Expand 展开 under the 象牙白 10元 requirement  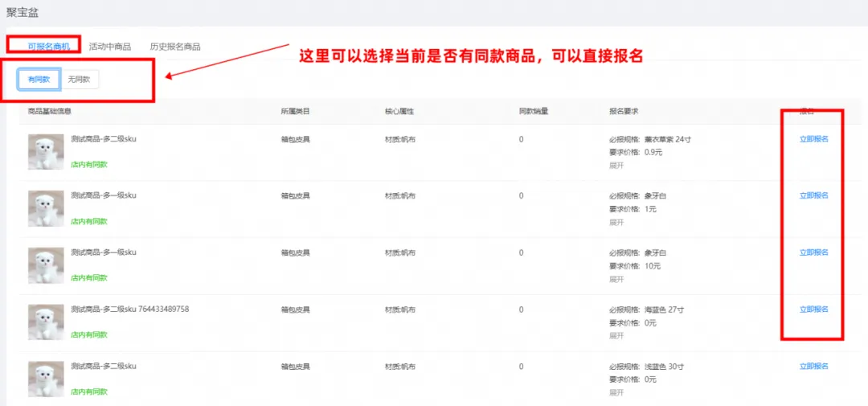(616, 279)
